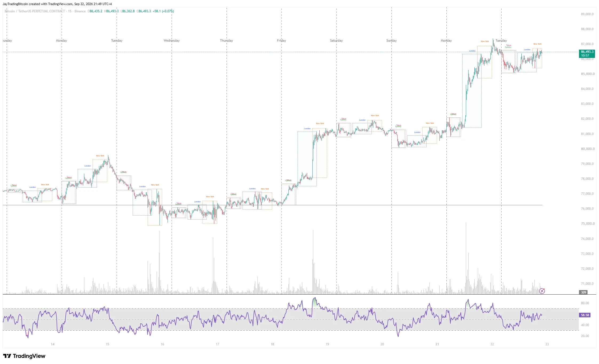Image resolution: width=599 pixels, height=364 pixels.
Task: Click date 22 on the time axis
Action: (492, 344)
